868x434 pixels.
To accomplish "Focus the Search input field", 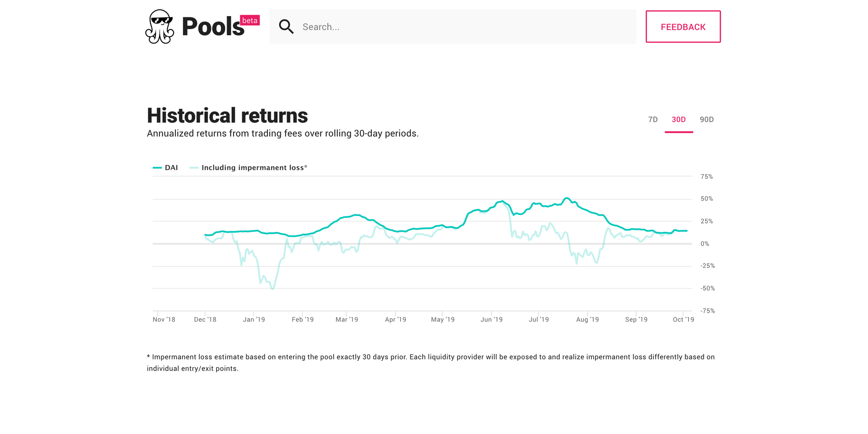I will click(x=464, y=27).
